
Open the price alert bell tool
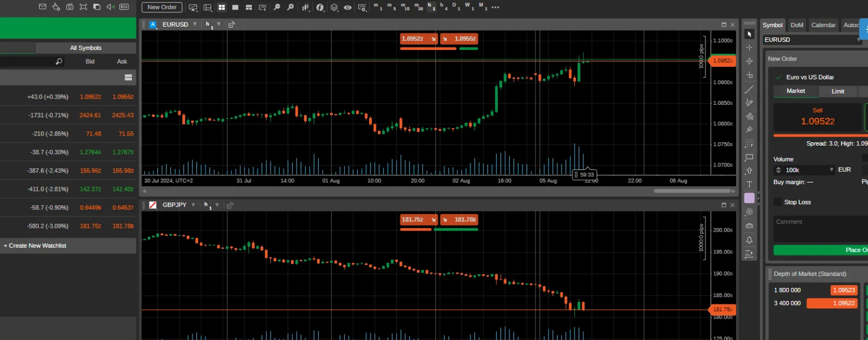point(749,240)
